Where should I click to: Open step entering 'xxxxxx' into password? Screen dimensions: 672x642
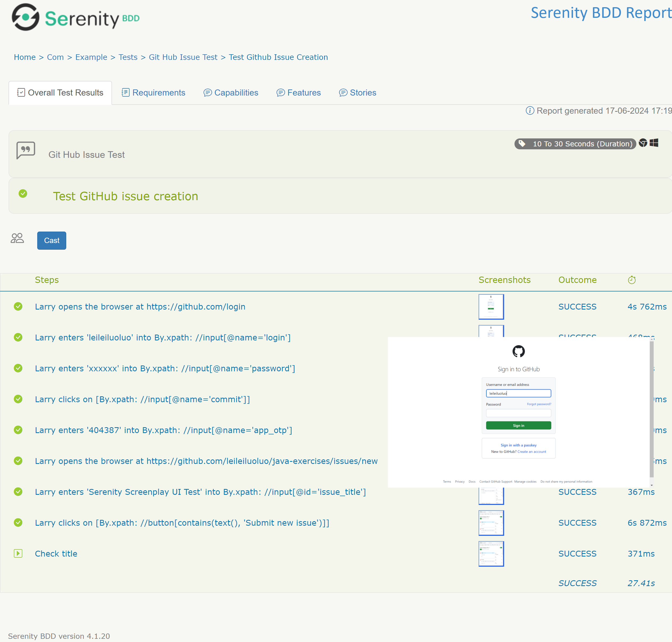[x=165, y=368]
